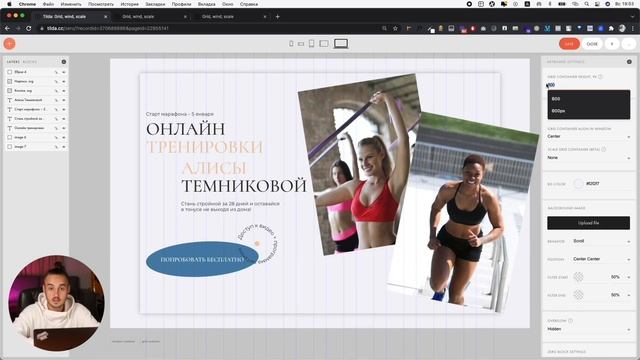This screenshot has width=640, height=360.
Task: Toggle visibility of the Image 6 layer
Action: tap(64, 138)
